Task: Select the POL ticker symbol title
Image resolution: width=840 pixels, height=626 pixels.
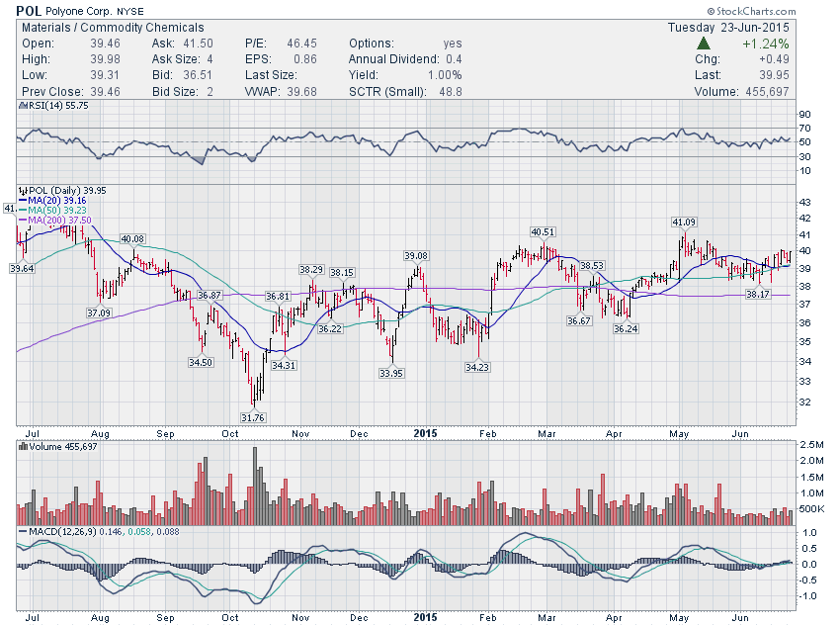Action: (29, 11)
